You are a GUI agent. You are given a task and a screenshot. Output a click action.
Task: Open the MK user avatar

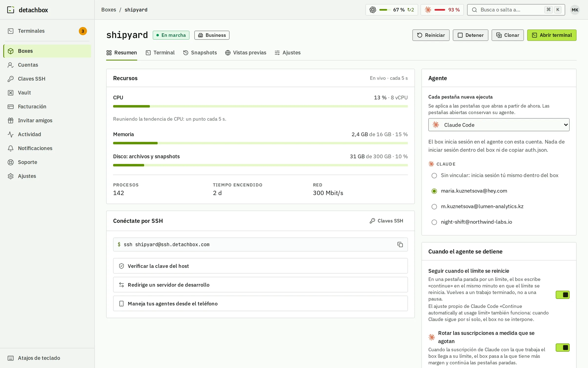coord(575,10)
